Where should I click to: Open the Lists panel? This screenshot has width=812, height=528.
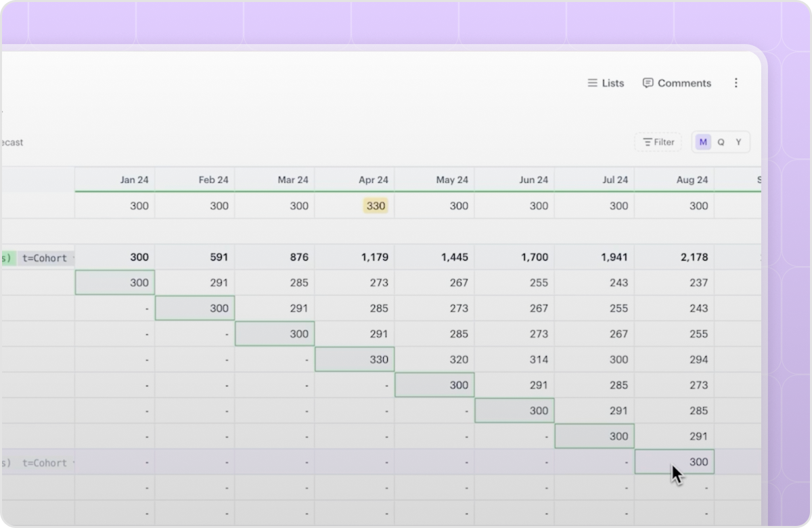point(606,83)
